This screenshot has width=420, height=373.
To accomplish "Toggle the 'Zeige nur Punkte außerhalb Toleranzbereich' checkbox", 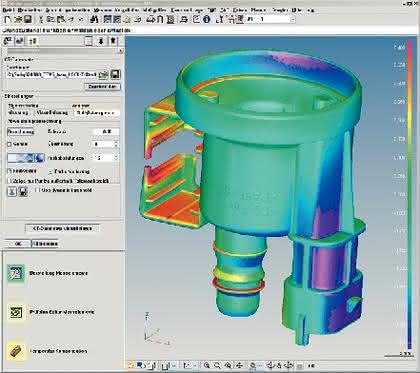I will point(10,181).
